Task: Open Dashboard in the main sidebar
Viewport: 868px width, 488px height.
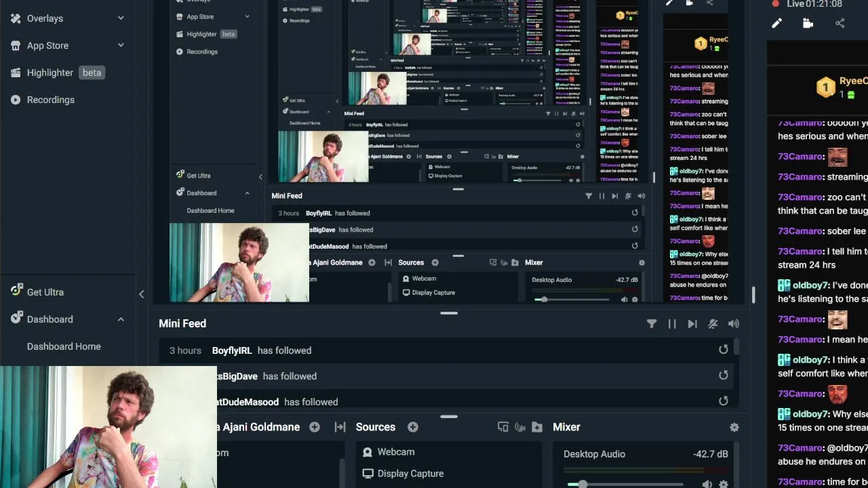Action: coord(50,319)
